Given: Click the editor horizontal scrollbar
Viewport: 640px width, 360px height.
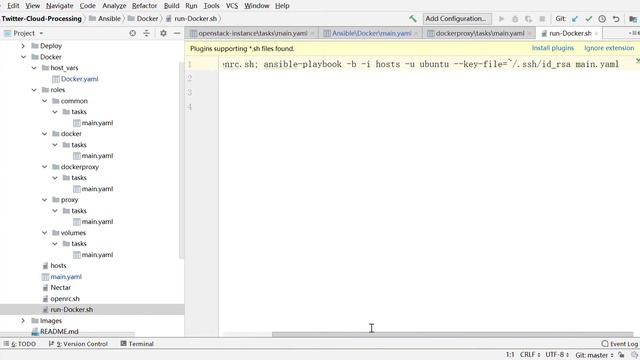Looking at the screenshot, I should pyautogui.click(x=452, y=334).
